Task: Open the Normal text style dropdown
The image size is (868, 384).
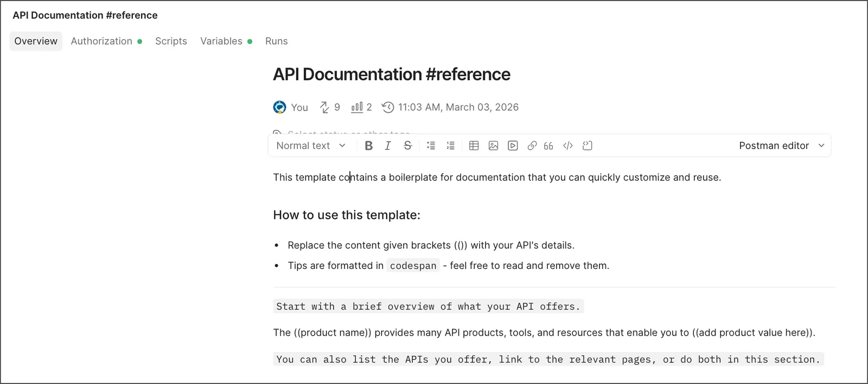Action: coord(311,146)
